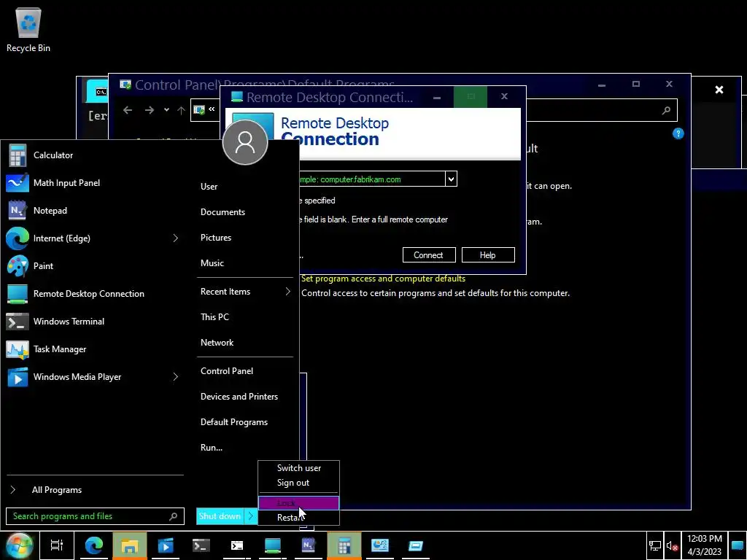Start Remote Desktop Connection from Start menu list
The image size is (747, 560).
pos(94,293)
